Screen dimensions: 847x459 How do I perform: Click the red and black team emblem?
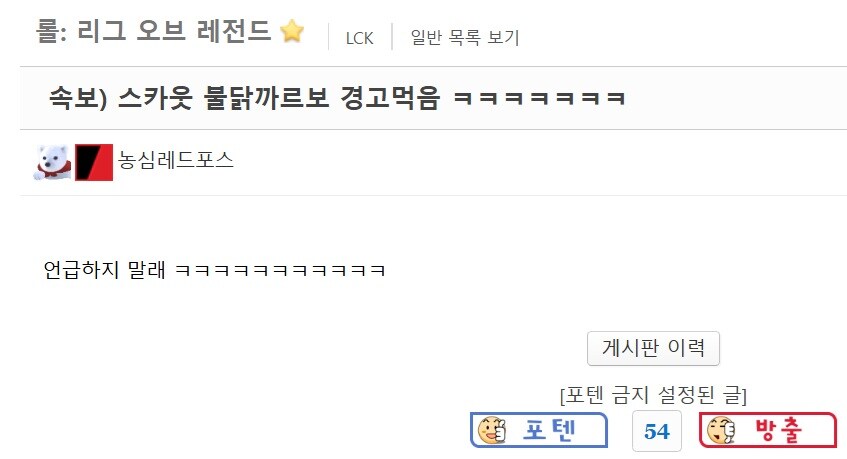[x=94, y=162]
